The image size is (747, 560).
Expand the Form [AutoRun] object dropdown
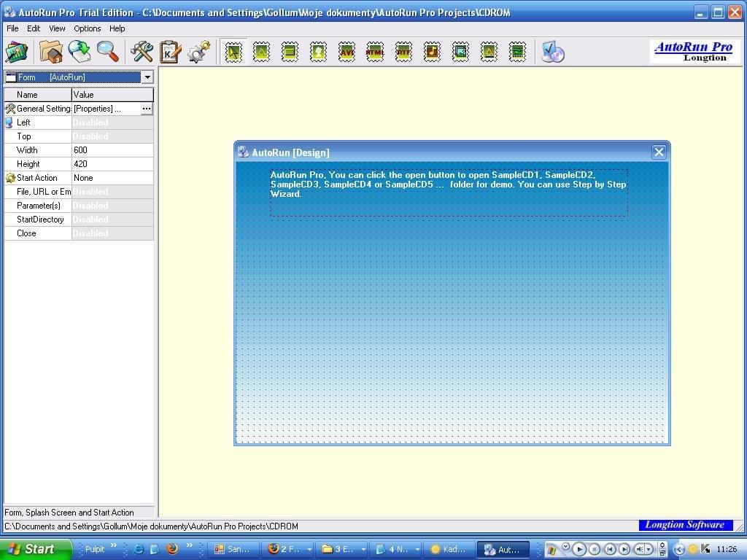(x=147, y=77)
